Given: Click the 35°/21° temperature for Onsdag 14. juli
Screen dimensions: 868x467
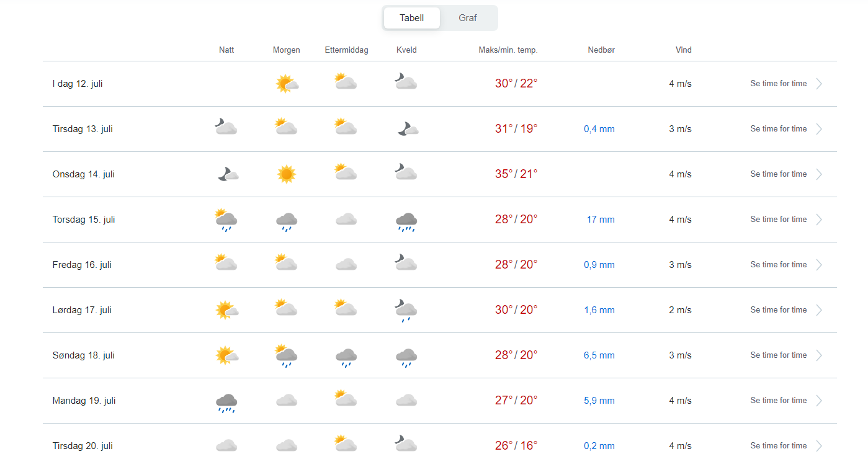Looking at the screenshot, I should pos(516,174).
